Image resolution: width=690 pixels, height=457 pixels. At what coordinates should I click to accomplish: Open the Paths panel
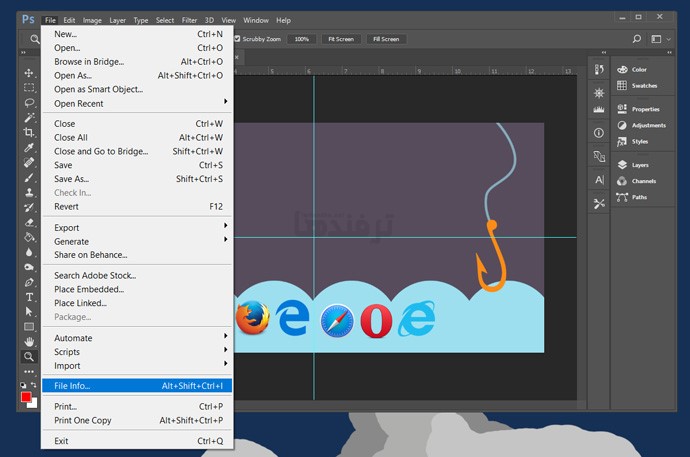[632, 197]
